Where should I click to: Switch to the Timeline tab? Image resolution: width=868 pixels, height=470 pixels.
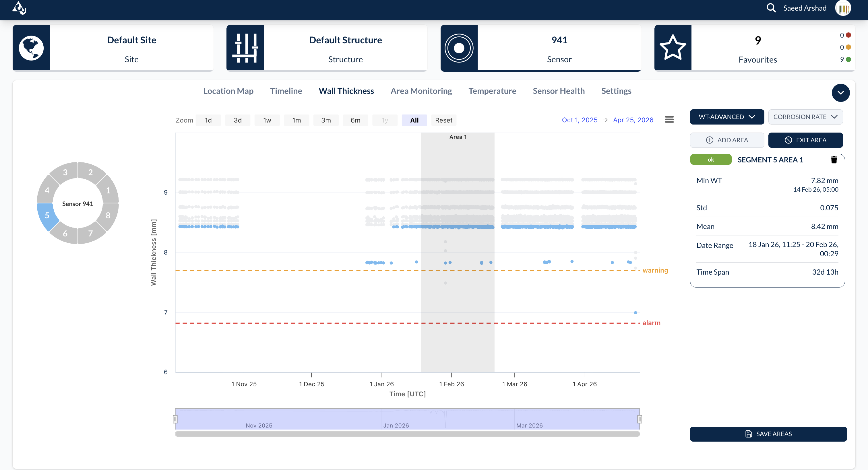(286, 91)
